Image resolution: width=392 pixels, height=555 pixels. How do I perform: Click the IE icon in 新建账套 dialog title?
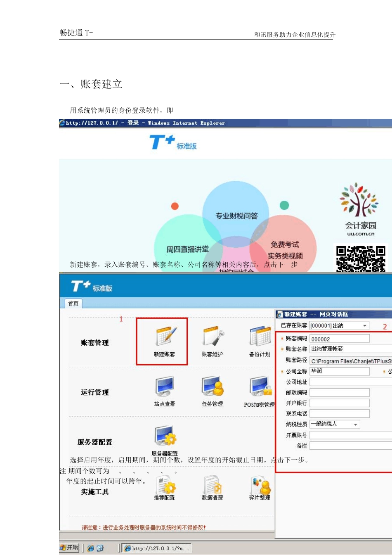point(280,314)
